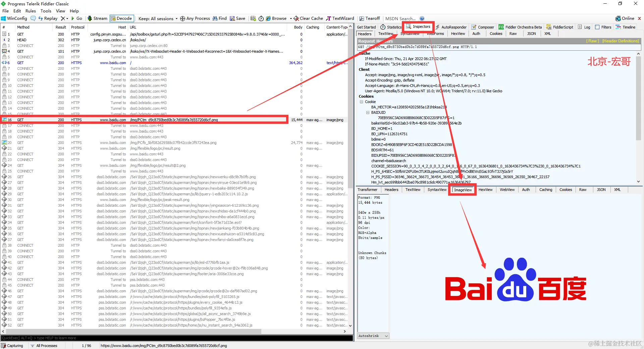This screenshot has width=644, height=349.
Task: Click the Online network status icon
Action: (x=618, y=18)
